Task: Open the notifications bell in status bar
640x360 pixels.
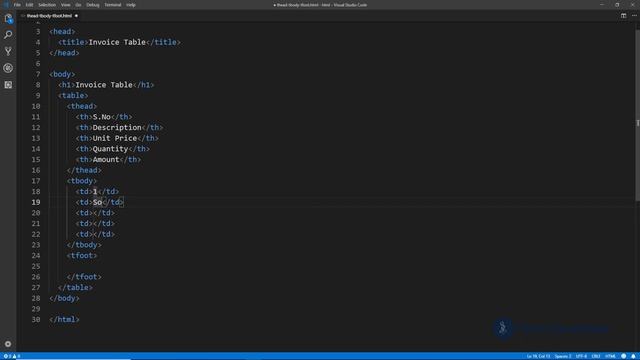Action: tap(633, 356)
